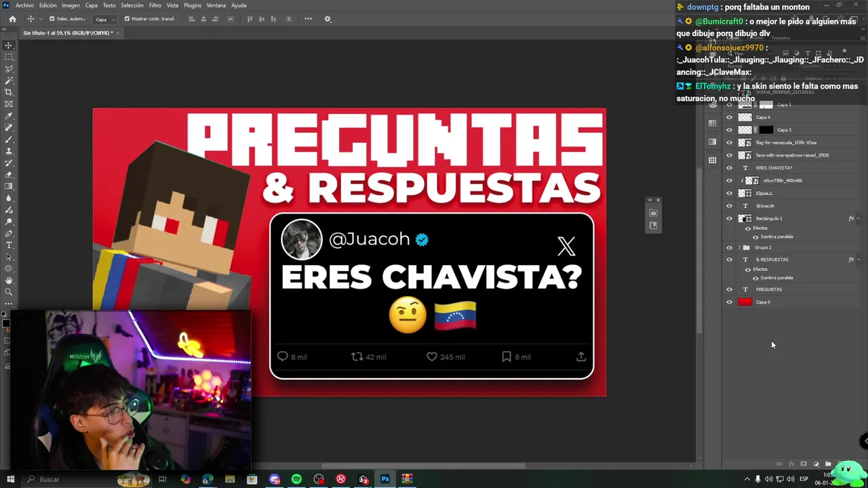Toggle Selec. autom. checkbox
868x488 pixels.
[x=52, y=19]
